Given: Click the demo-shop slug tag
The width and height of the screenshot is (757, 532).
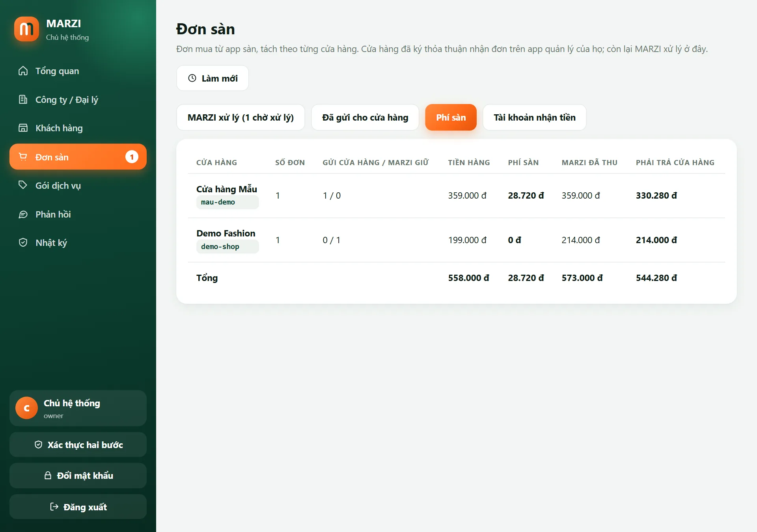Looking at the screenshot, I should click(x=227, y=247).
